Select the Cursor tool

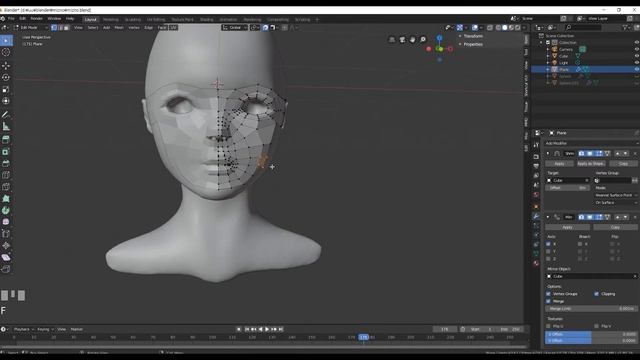point(6,52)
